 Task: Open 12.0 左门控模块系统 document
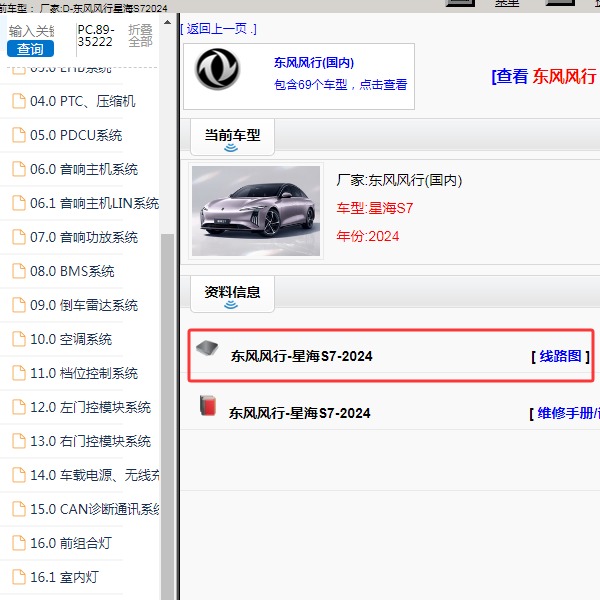tap(90, 407)
